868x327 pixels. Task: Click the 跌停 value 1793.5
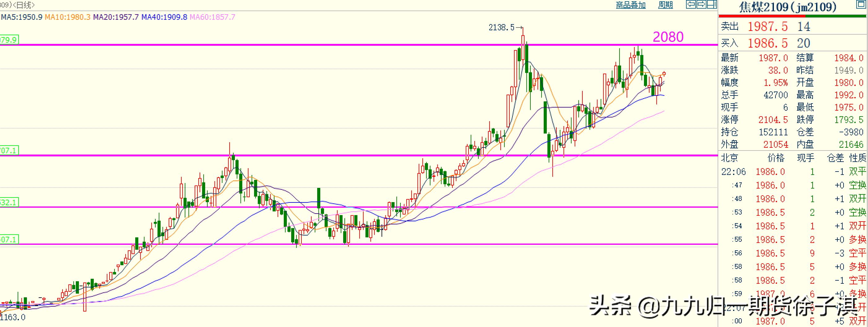[x=849, y=120]
